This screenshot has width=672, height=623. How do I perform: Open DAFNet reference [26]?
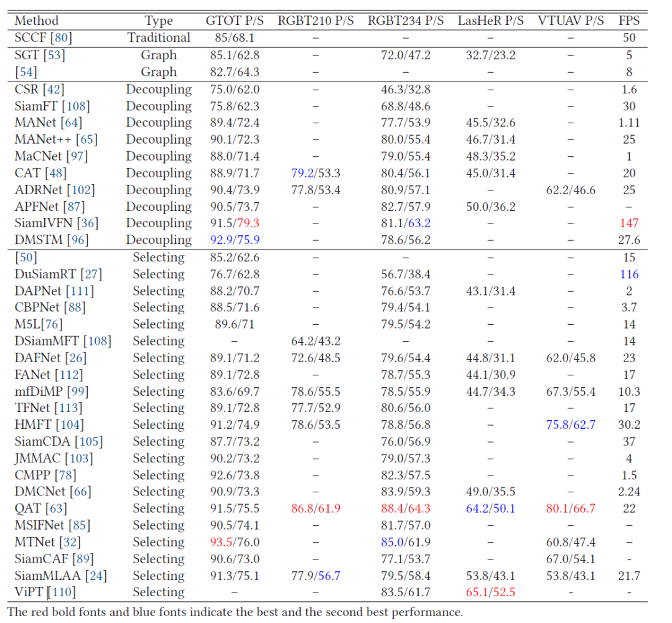point(75,358)
